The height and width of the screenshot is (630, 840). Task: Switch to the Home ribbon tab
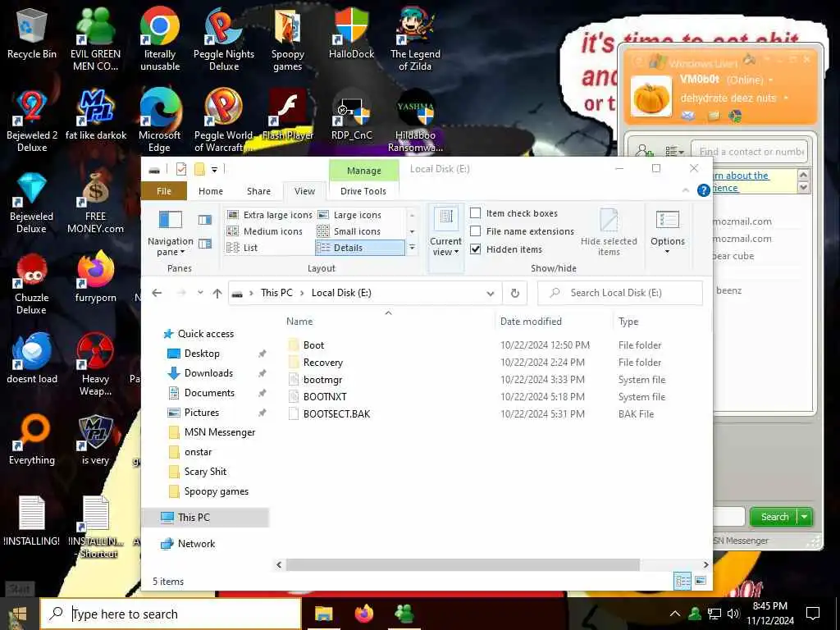point(211,190)
